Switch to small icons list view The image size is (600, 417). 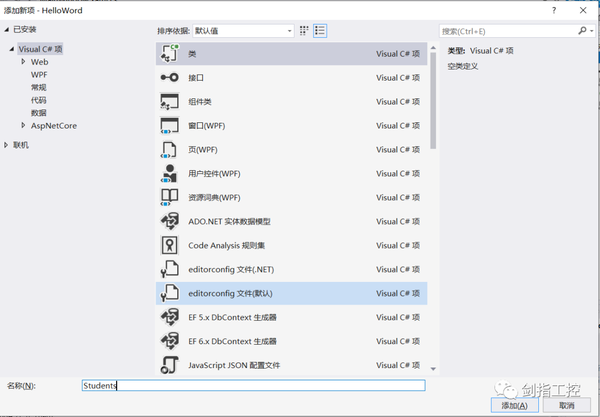pos(320,31)
